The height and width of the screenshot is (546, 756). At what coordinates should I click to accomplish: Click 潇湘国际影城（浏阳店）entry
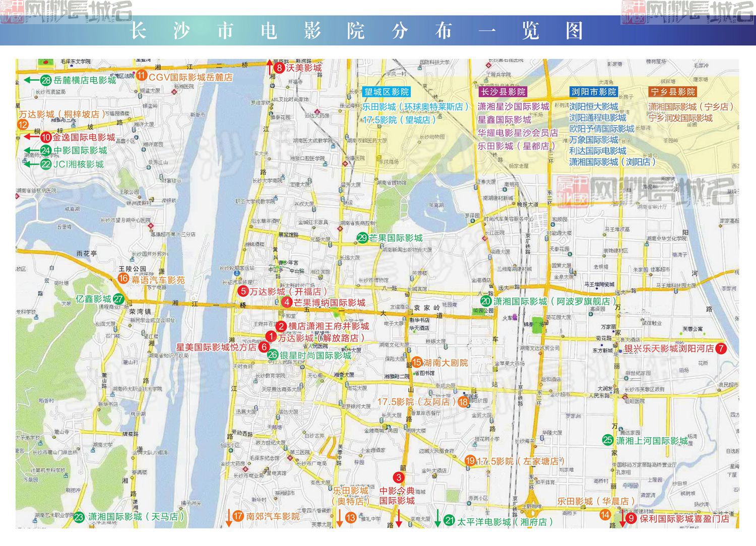(613, 162)
